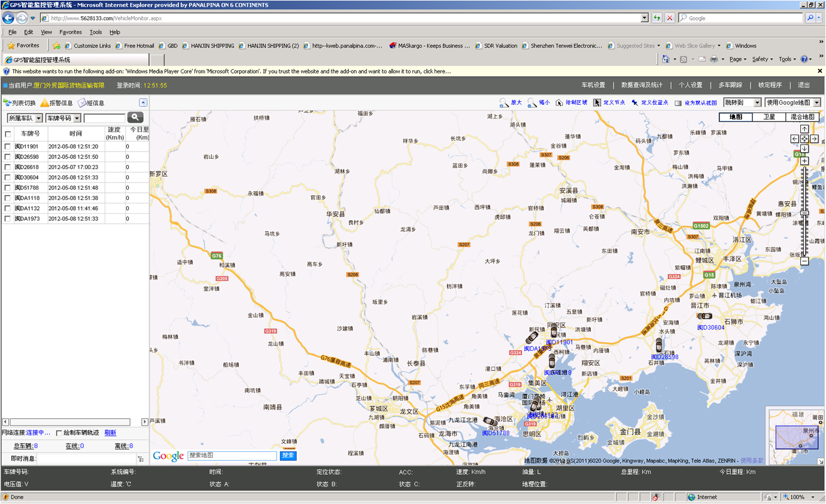Click the map zoom minus button
The width and height of the screenshot is (826, 504).
tap(804, 261)
